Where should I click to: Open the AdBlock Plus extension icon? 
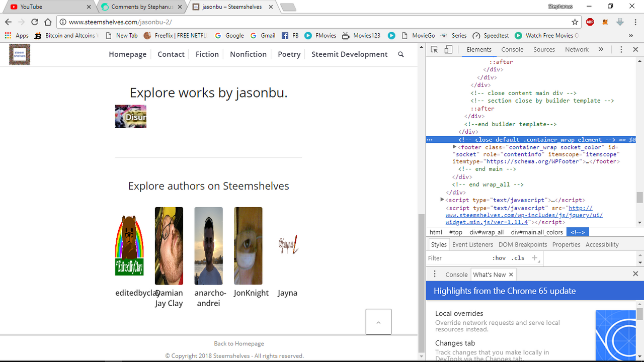[x=590, y=22]
